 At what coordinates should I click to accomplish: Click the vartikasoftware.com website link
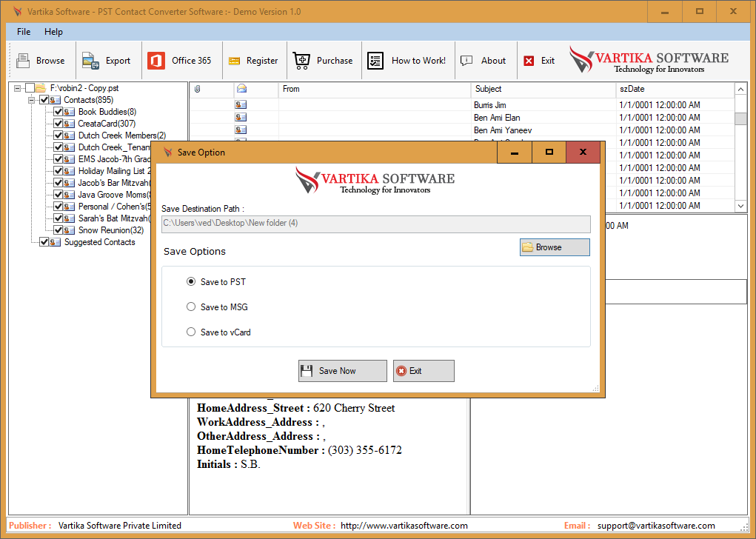click(404, 526)
